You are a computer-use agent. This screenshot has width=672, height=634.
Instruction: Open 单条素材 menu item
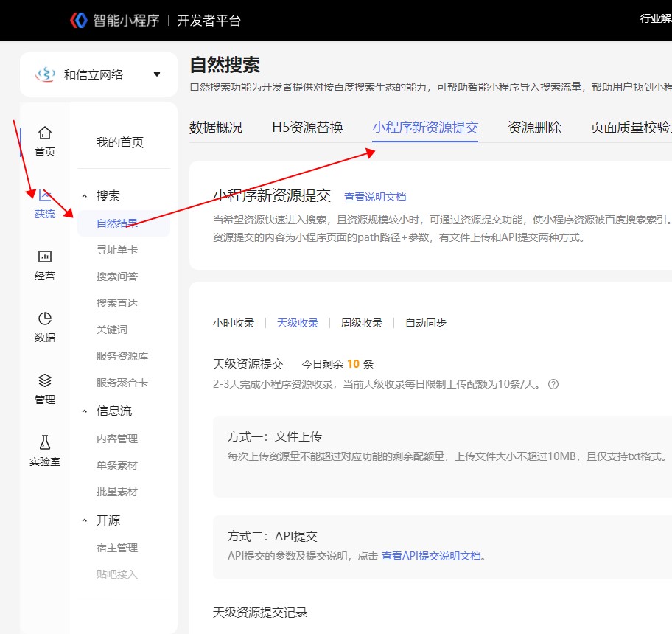[x=117, y=465]
